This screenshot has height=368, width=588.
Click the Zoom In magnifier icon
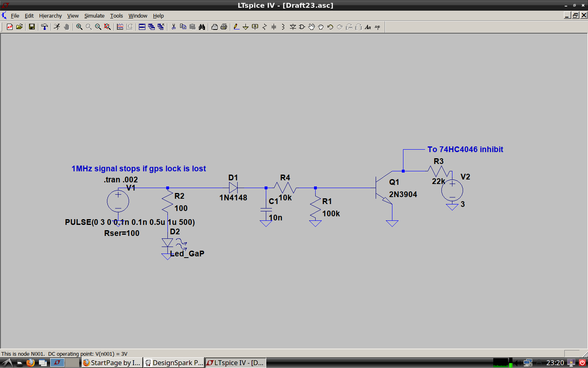(x=79, y=27)
